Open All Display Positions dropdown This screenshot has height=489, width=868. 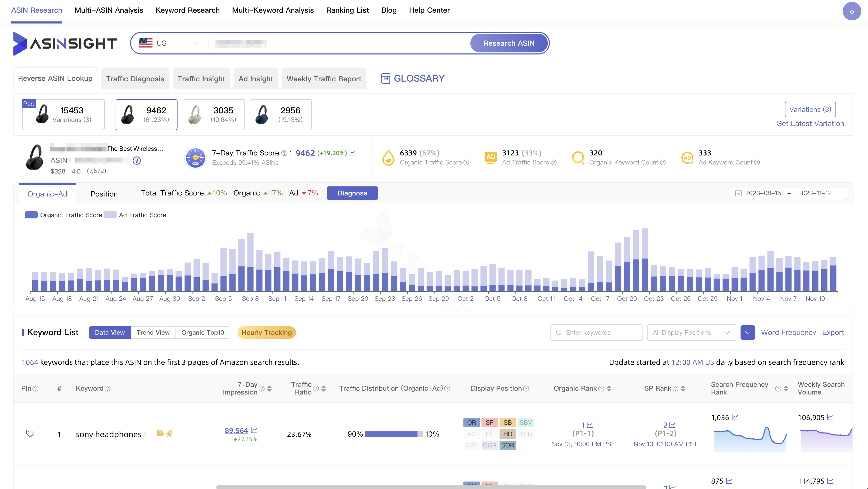point(692,333)
